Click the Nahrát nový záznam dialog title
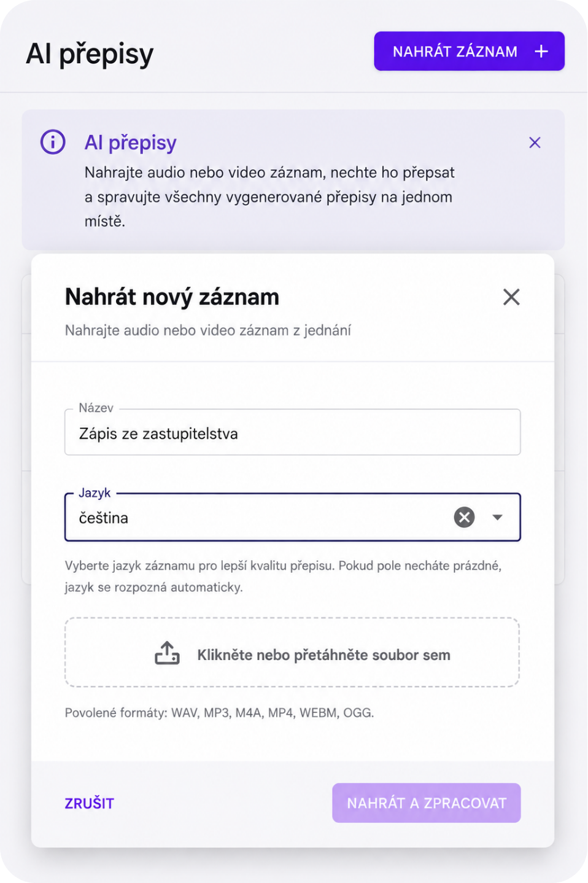The width and height of the screenshot is (588, 883). 172,297
